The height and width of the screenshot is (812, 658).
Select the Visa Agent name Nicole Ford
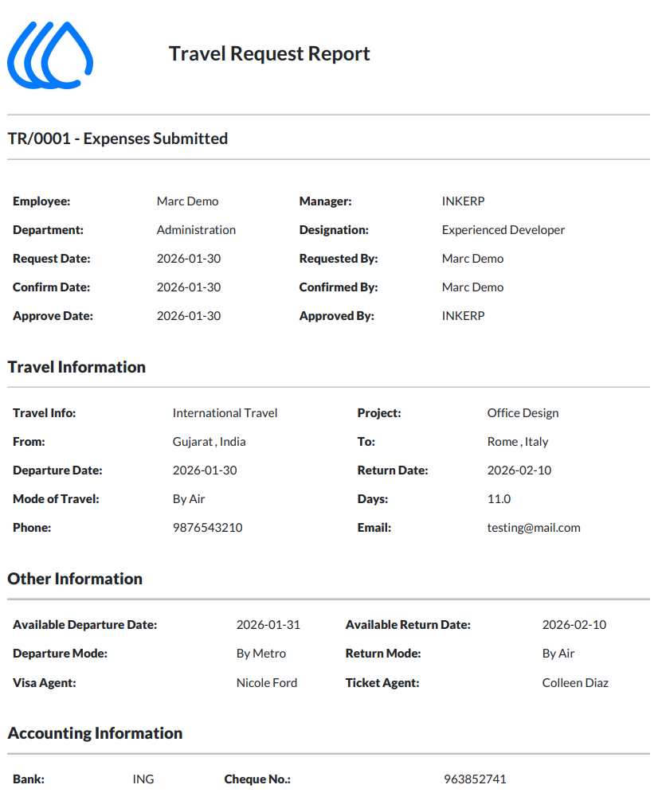point(267,683)
